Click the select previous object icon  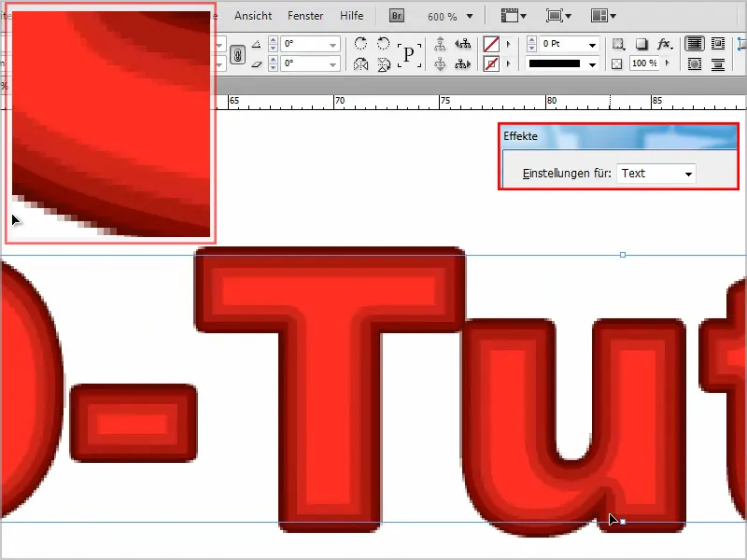tap(462, 44)
